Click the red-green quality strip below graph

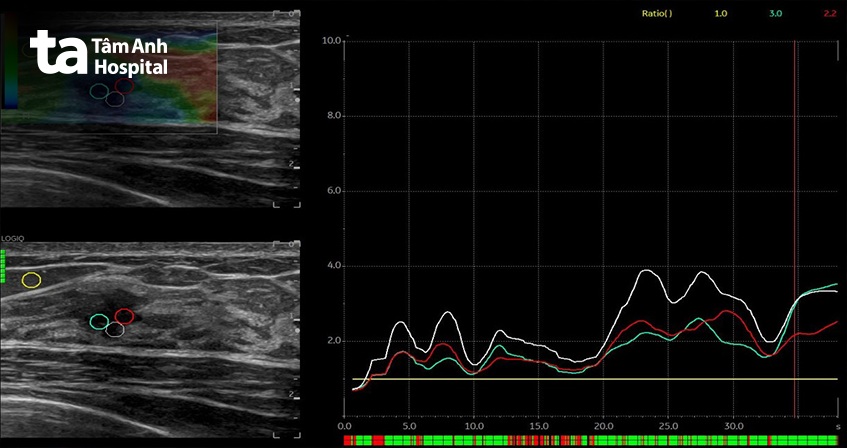590,439
